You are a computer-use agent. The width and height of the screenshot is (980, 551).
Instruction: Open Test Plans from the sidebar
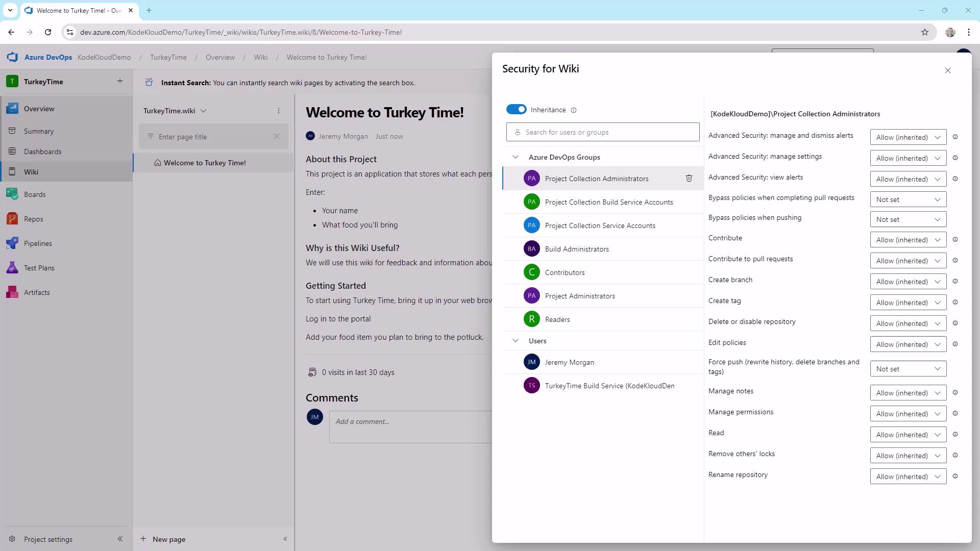tap(39, 268)
